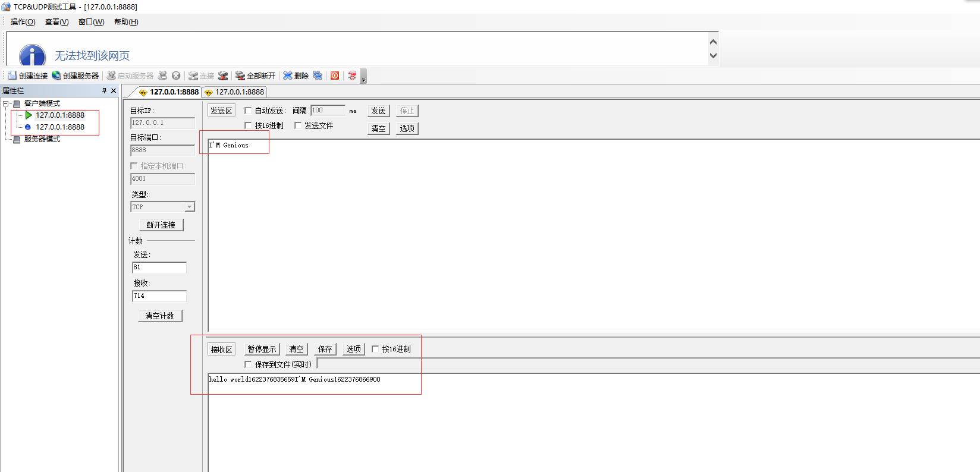Click the send text "I'M Genious"
The height and width of the screenshot is (472, 980).
click(x=229, y=145)
